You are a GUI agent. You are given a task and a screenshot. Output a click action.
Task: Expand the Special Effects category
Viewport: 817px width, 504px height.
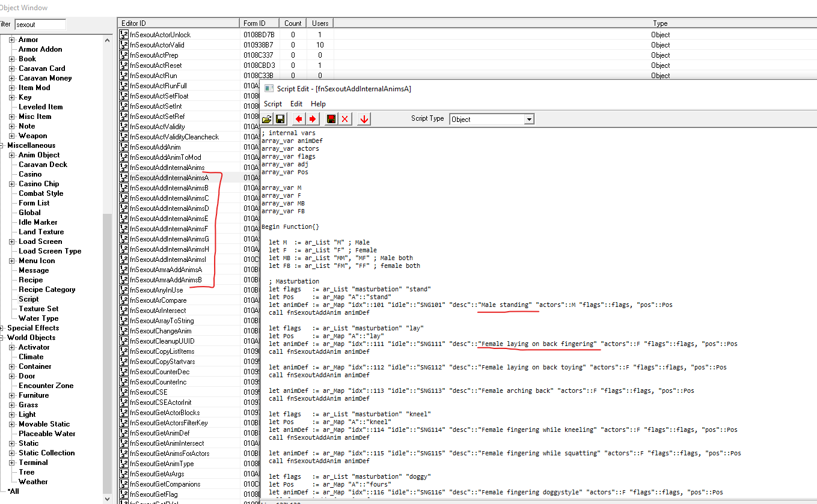[2, 328]
